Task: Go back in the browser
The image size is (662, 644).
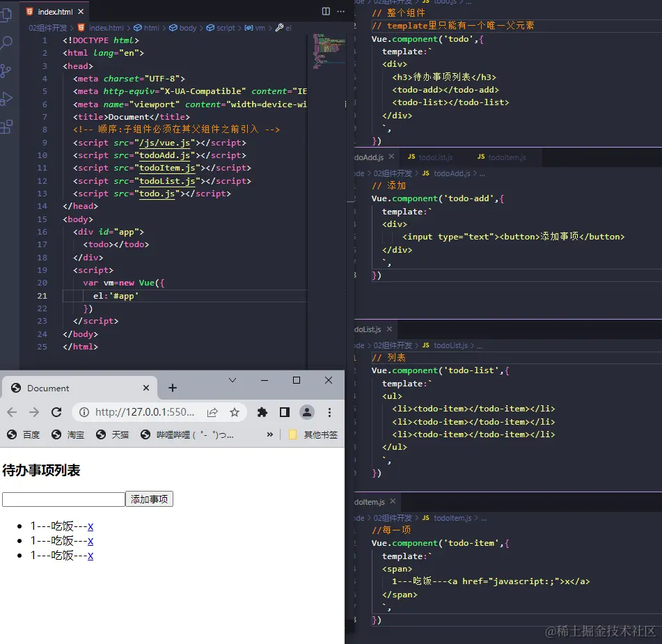Action: tap(12, 412)
